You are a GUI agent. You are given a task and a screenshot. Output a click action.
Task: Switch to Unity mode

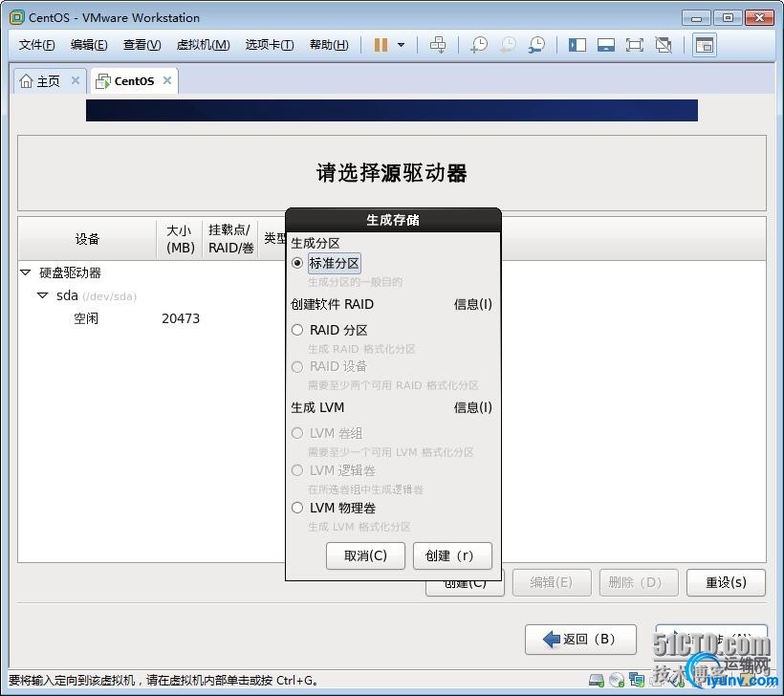(x=664, y=45)
